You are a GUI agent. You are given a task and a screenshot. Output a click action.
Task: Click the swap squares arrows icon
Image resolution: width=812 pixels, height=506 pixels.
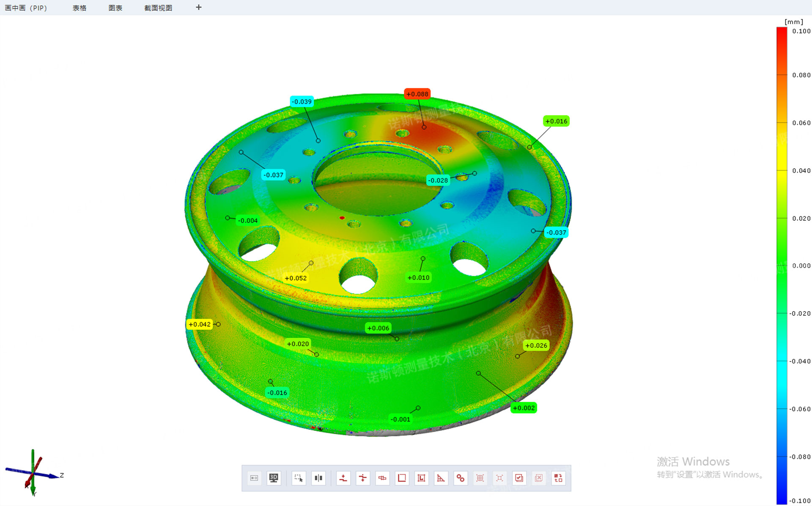pos(558,478)
